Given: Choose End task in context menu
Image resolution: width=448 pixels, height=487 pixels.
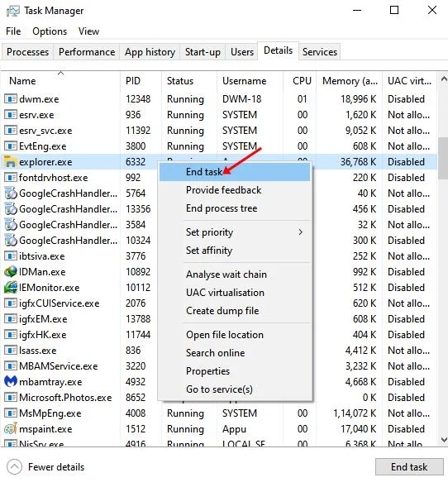Looking at the screenshot, I should [235, 172].
